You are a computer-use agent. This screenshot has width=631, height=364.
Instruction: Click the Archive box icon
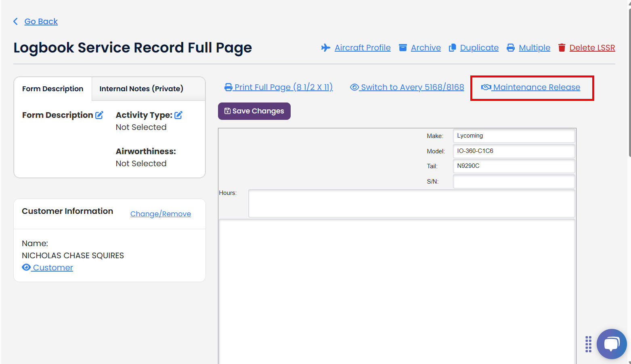pos(403,47)
